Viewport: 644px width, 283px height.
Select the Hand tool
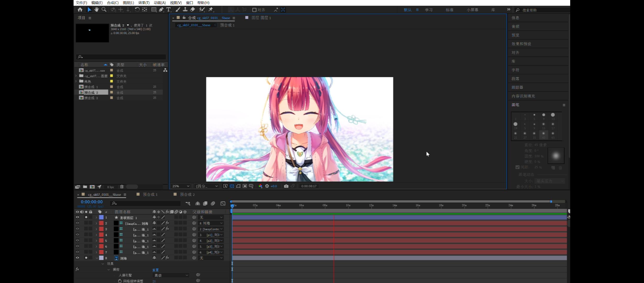[x=97, y=10]
